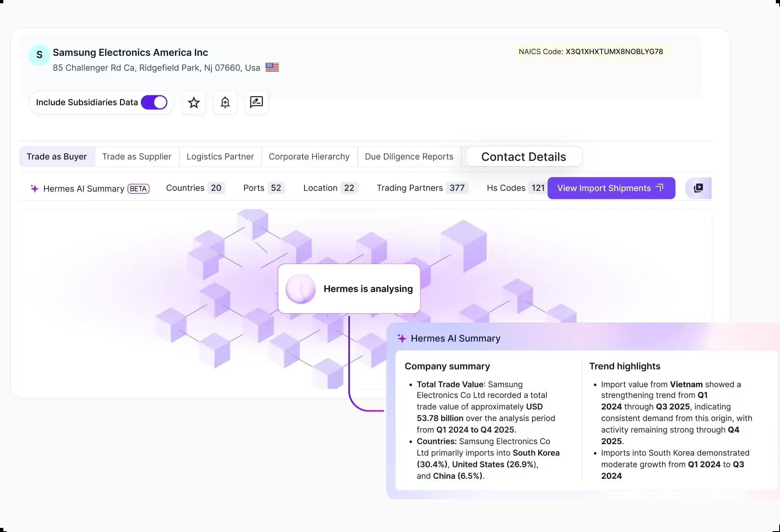Open the Logistics Partner tab
Screen dimensions: 780x532
(x=220, y=157)
